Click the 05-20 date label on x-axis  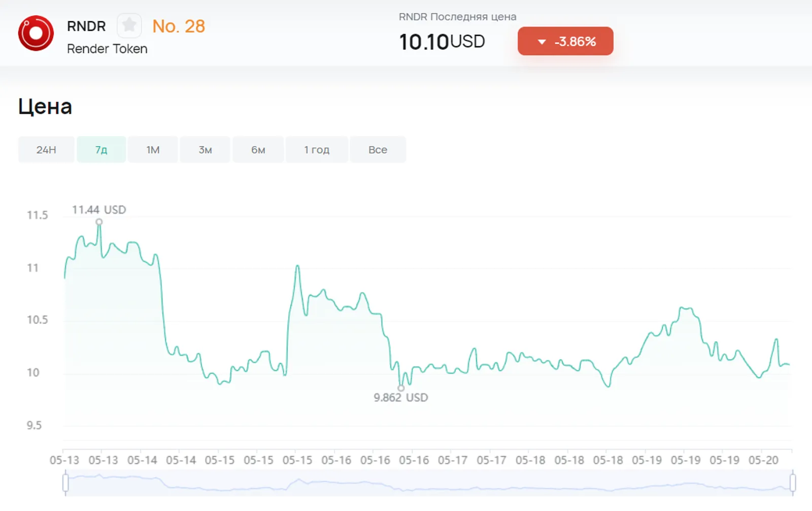(x=763, y=460)
